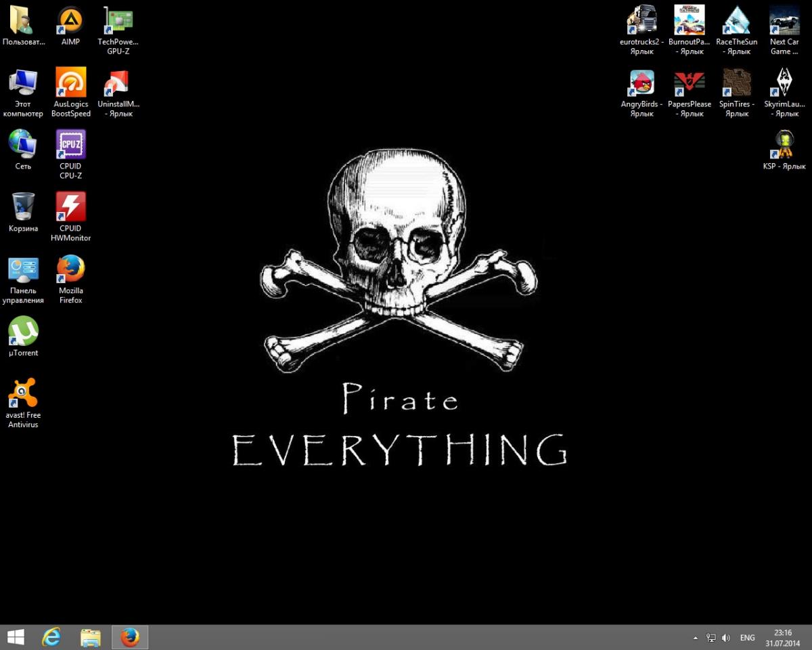The height and width of the screenshot is (650, 812).
Task: Select the KSP shortcut icon
Action: coord(784,144)
